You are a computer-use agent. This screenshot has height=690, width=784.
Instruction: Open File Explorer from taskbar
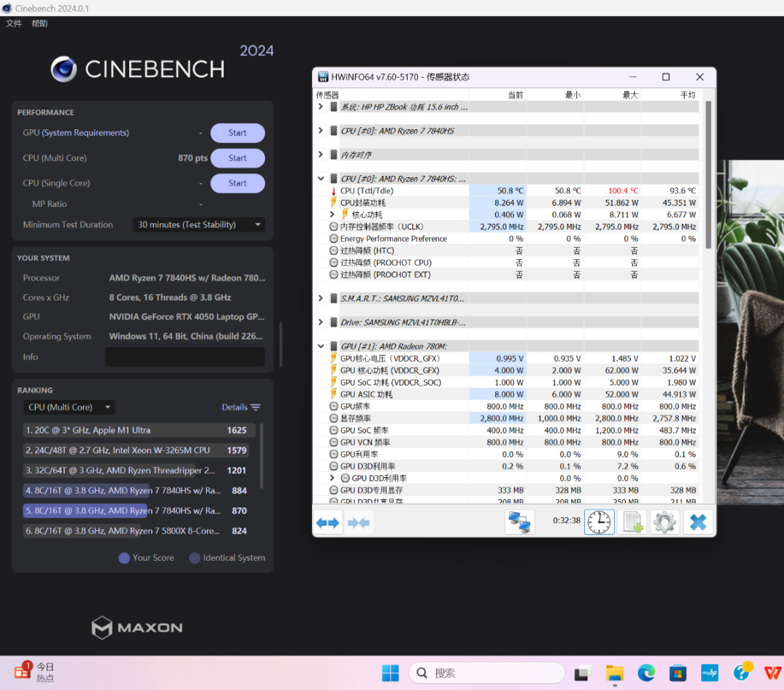coord(615,673)
